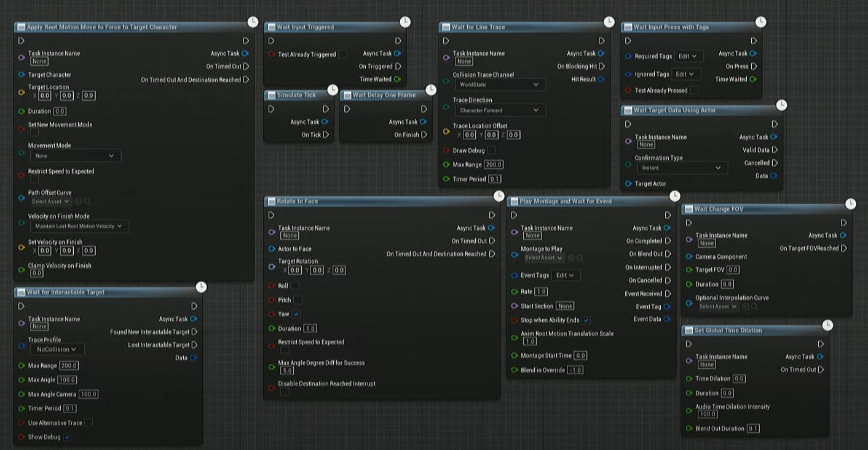Click the Blend in Override value field
The height and width of the screenshot is (450, 868).
(x=575, y=370)
